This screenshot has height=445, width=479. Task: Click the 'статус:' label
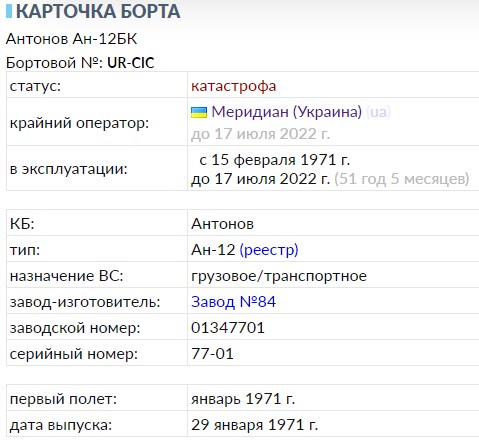pos(35,86)
